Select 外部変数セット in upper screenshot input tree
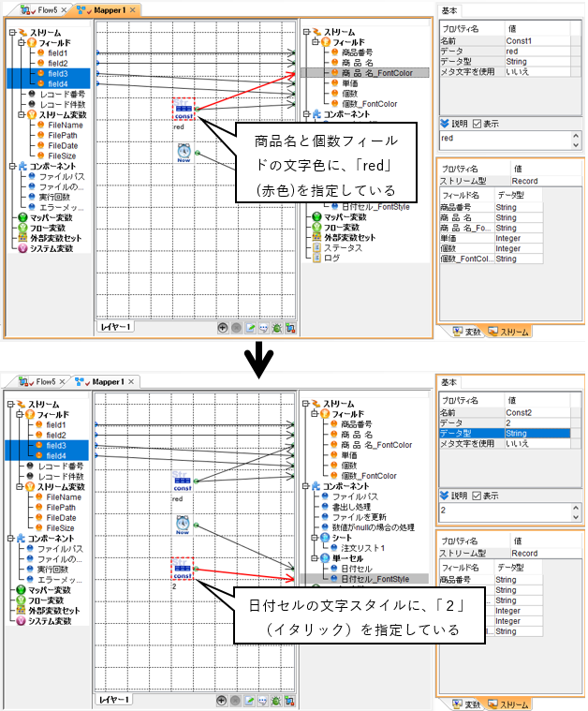This screenshot has height=711, width=588. coord(55,238)
